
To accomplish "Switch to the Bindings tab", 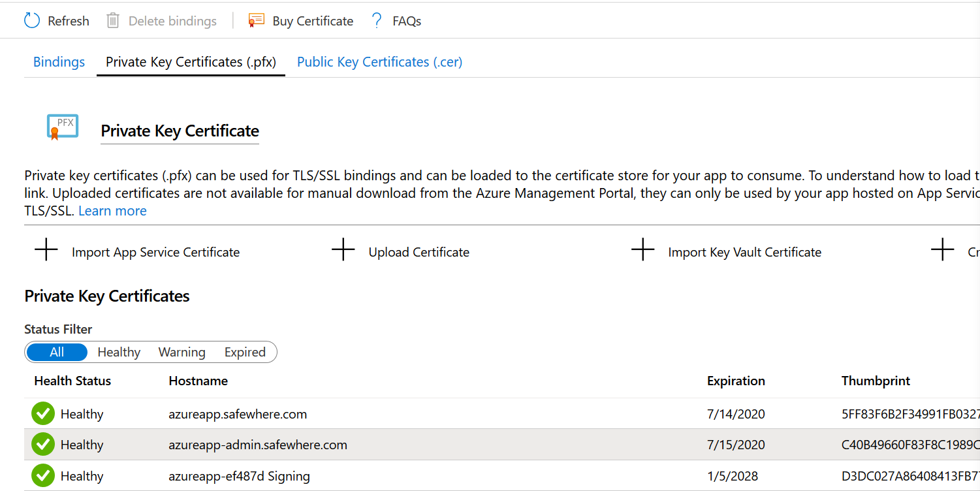I will [x=59, y=62].
